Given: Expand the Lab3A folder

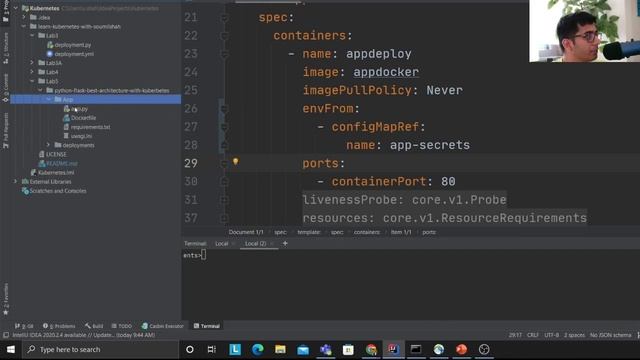Looking at the screenshot, I should click(x=32, y=63).
